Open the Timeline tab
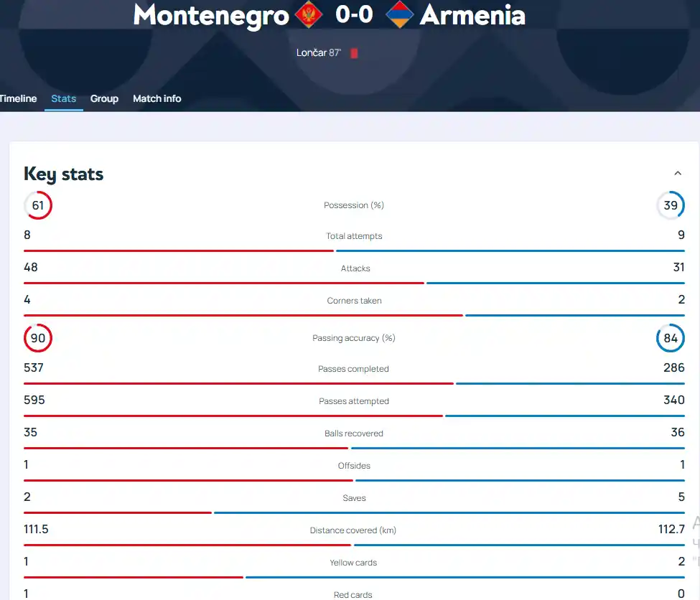700x600 pixels. tap(18, 98)
